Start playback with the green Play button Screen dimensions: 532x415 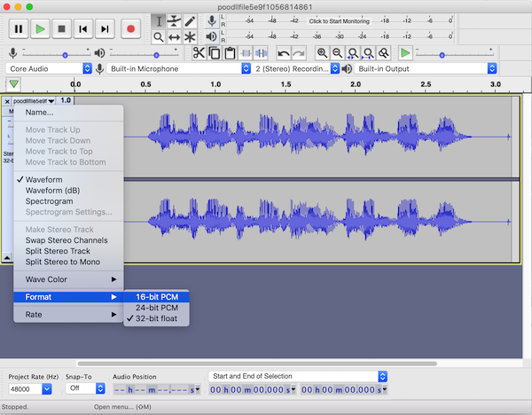point(40,29)
